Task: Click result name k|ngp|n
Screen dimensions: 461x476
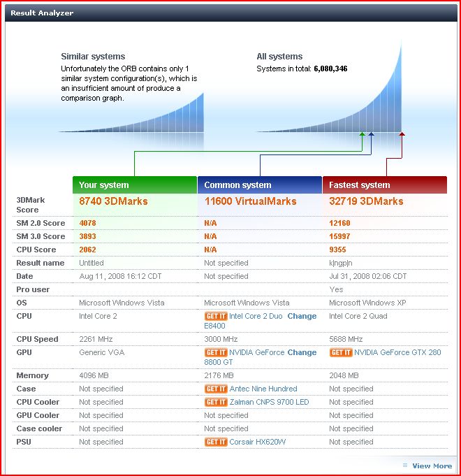Action: point(341,264)
